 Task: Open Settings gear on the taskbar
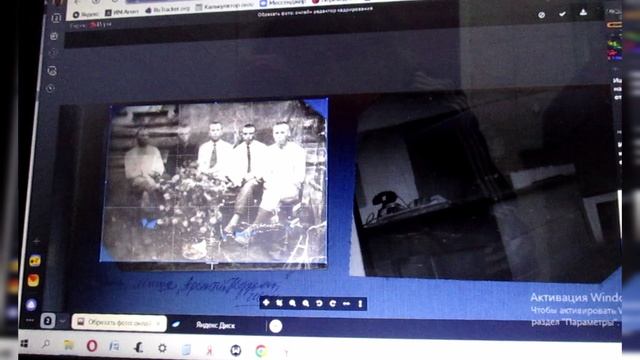(x=162, y=348)
